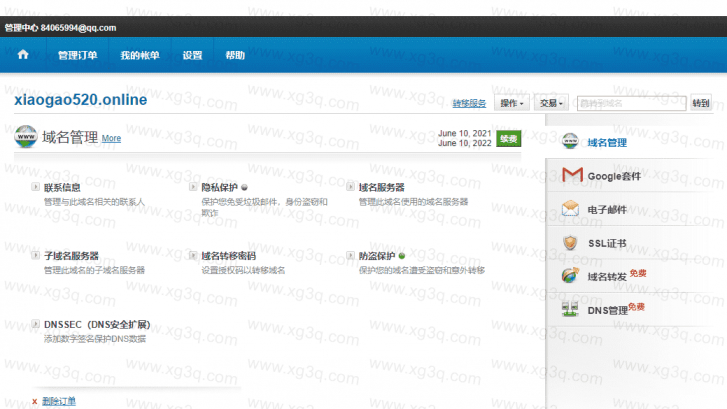This screenshot has height=409, width=727.
Task: Select 域名管理 in the sidebar
Action: (607, 142)
